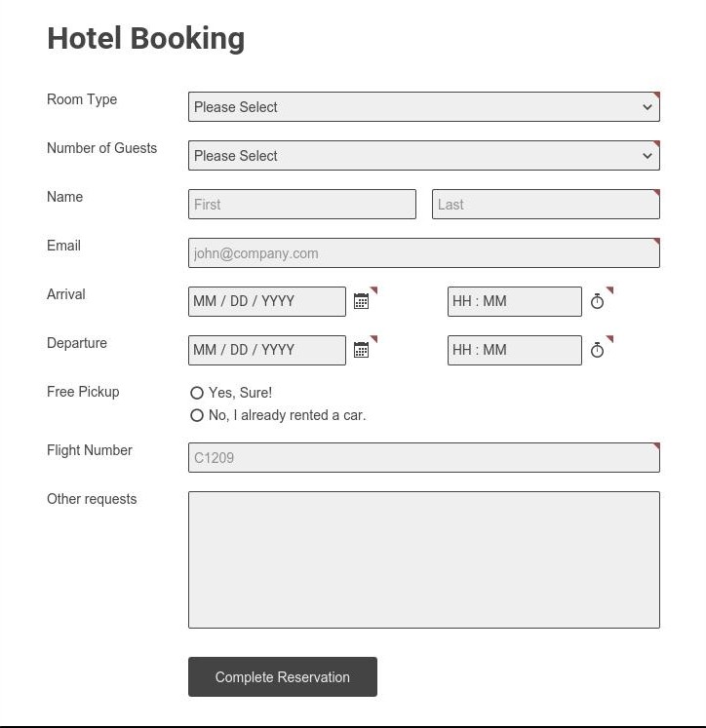Open the Departure date calendar icon
Screen dimensions: 706x728
pos(361,350)
